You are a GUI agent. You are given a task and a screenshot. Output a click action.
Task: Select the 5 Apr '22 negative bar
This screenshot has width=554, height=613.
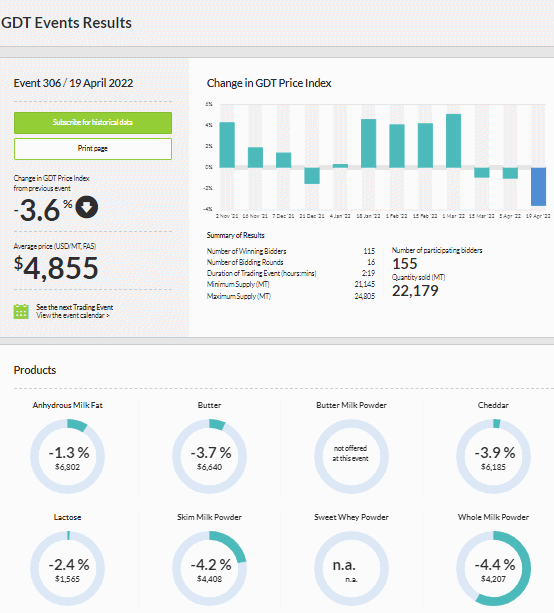[510, 173]
